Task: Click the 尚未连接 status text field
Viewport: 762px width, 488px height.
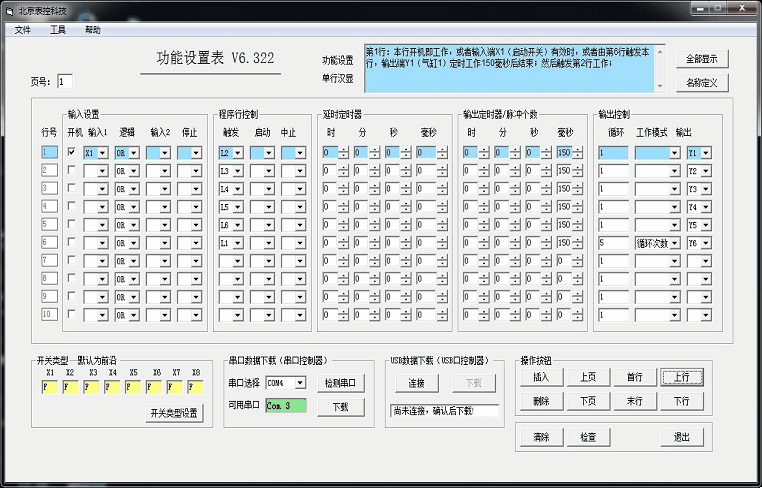Action: pyautogui.click(x=444, y=411)
